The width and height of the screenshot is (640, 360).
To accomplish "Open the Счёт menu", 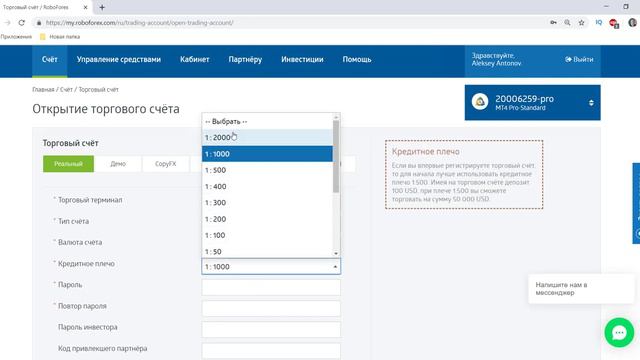I will (x=49, y=60).
